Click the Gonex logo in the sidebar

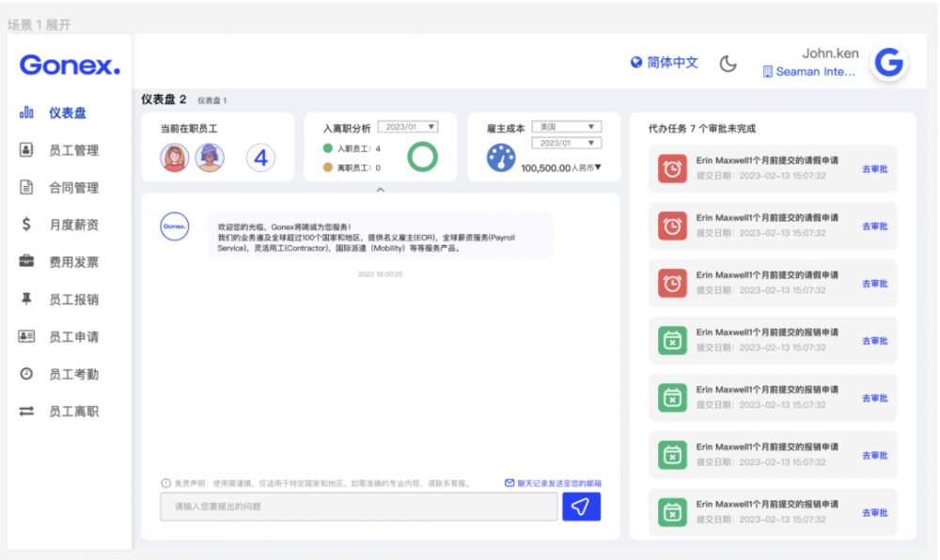pos(70,65)
